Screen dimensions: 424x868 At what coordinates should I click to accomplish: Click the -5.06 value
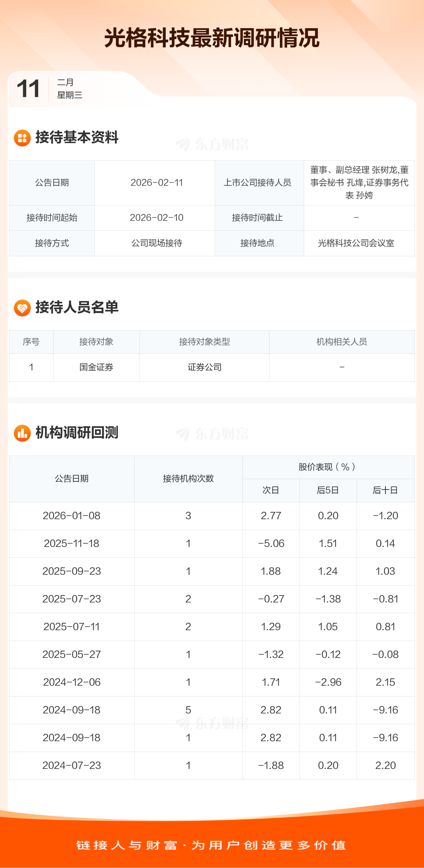[271, 543]
